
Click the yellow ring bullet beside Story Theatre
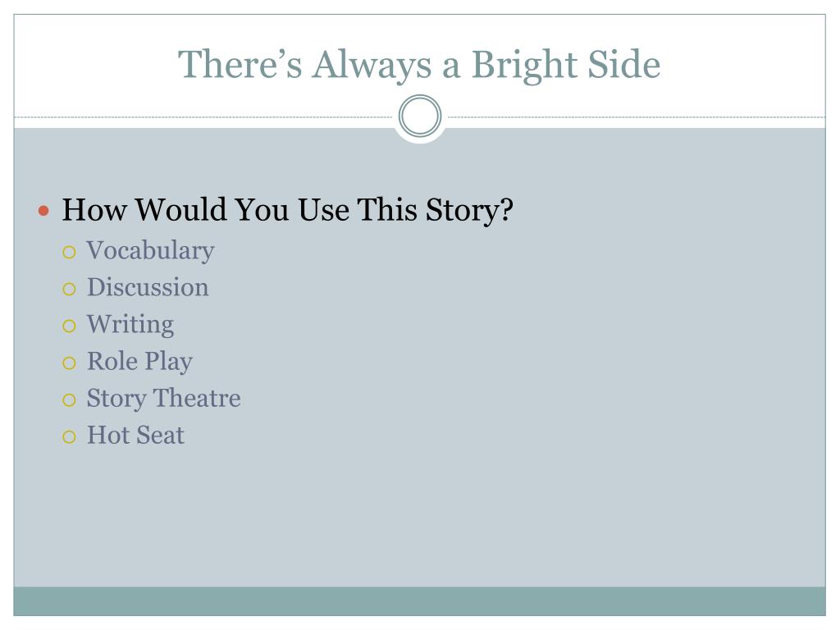coord(69,399)
